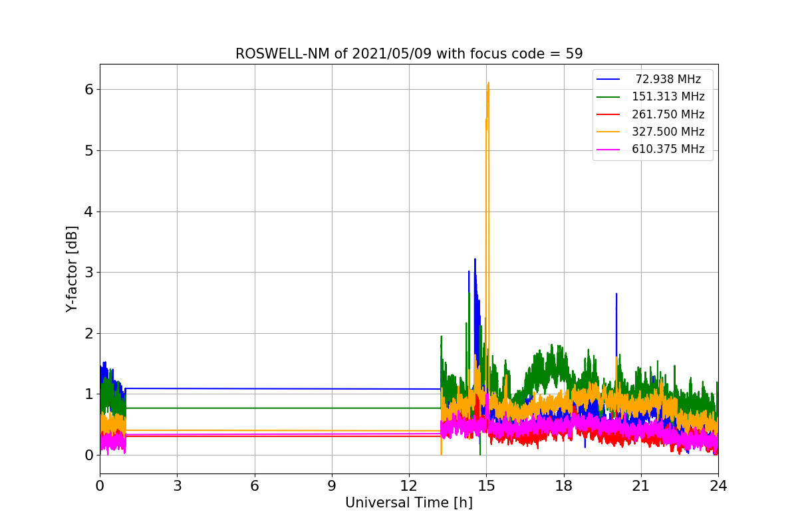The height and width of the screenshot is (532, 798).
Task: Click the x-axis tick label 18
Action: 564,485
